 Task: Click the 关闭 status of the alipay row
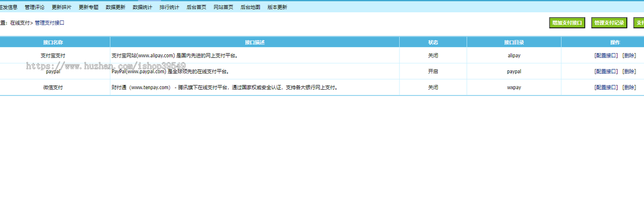coord(433,55)
